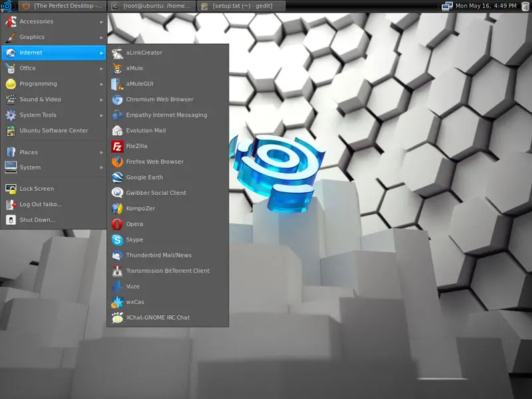
Task: Select the Gwibber Social Client label
Action: (x=156, y=193)
